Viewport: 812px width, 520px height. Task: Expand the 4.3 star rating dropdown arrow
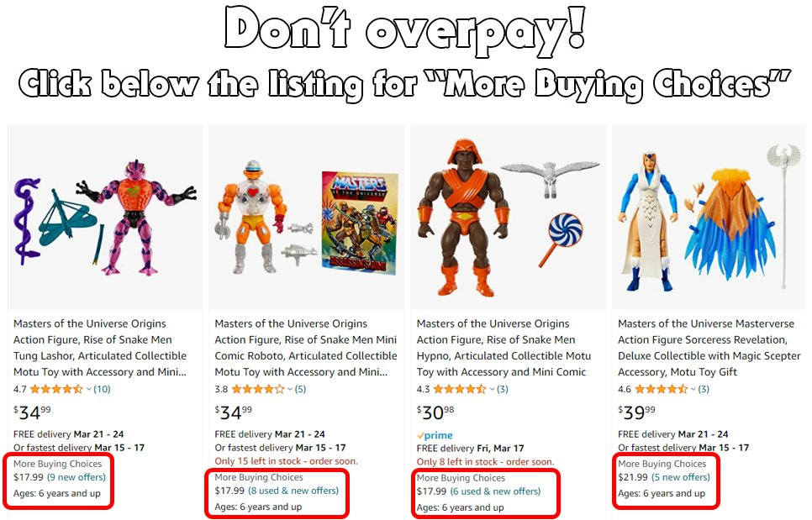492,389
